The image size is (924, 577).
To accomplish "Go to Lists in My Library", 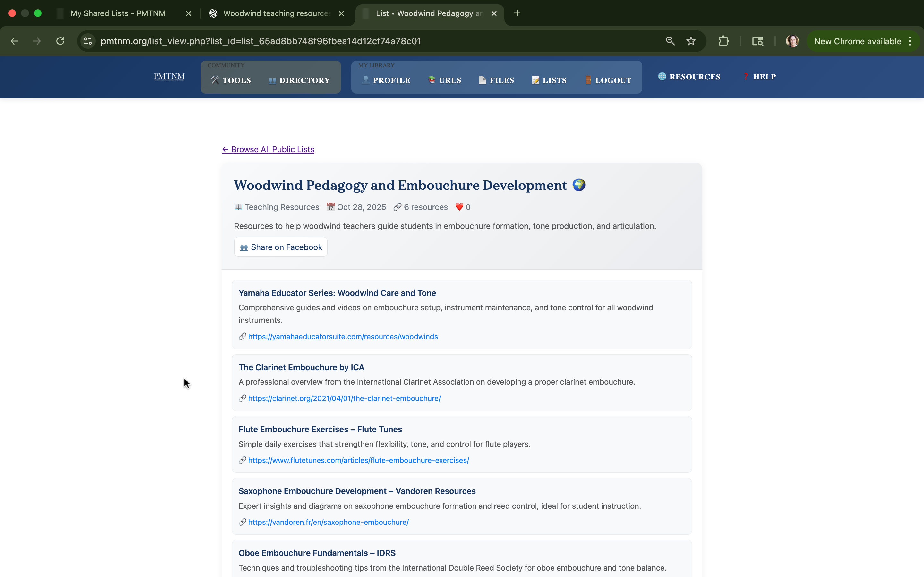I will 549,80.
